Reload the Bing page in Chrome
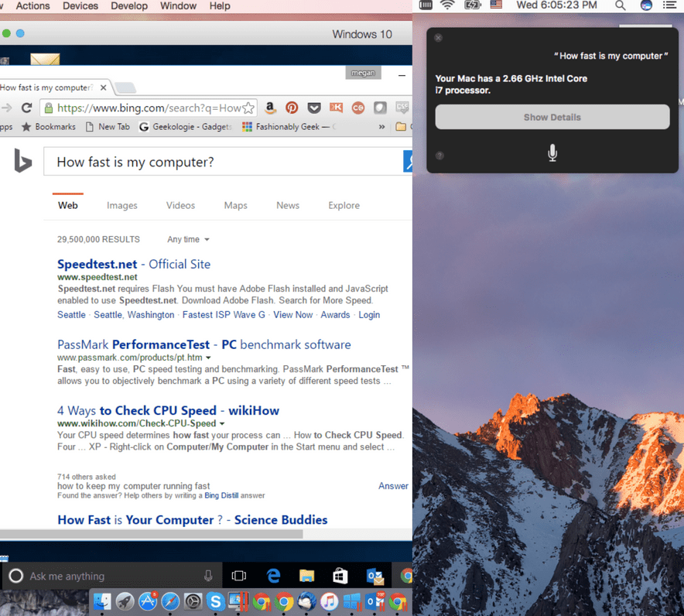 coord(27,108)
